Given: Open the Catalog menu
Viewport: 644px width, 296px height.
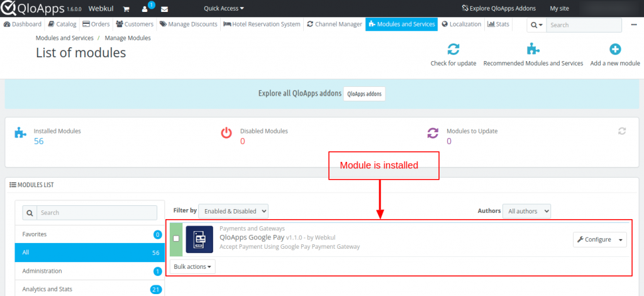Looking at the screenshot, I should [x=62, y=25].
